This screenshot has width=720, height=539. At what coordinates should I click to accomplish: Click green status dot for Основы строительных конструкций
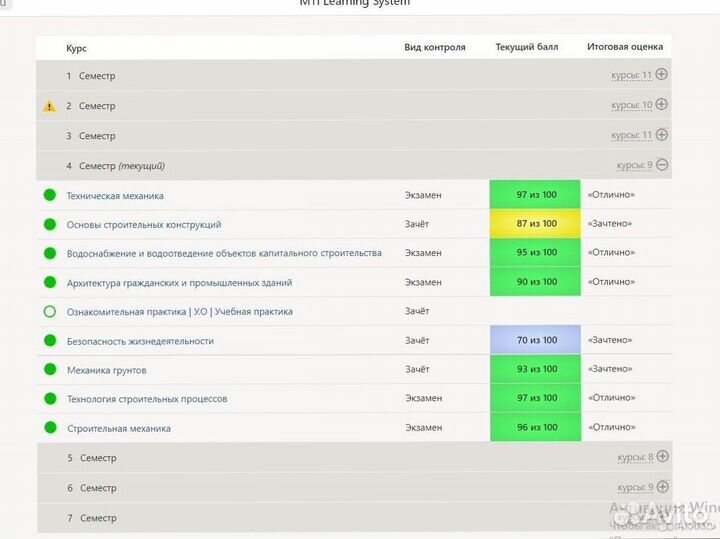49,224
